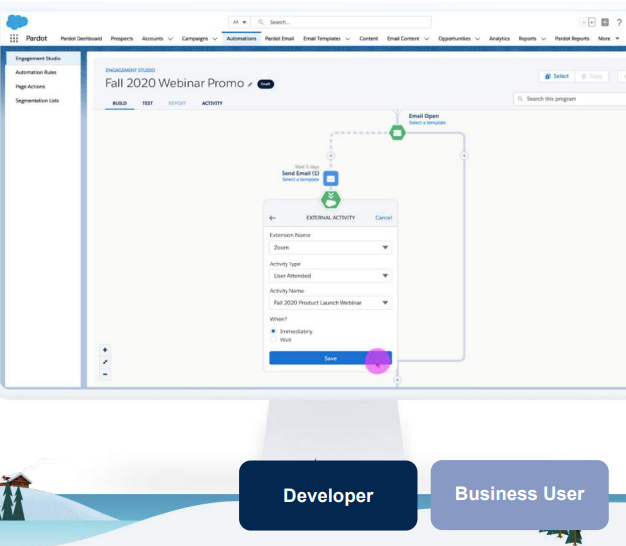Open the Content nav tab

click(x=368, y=39)
